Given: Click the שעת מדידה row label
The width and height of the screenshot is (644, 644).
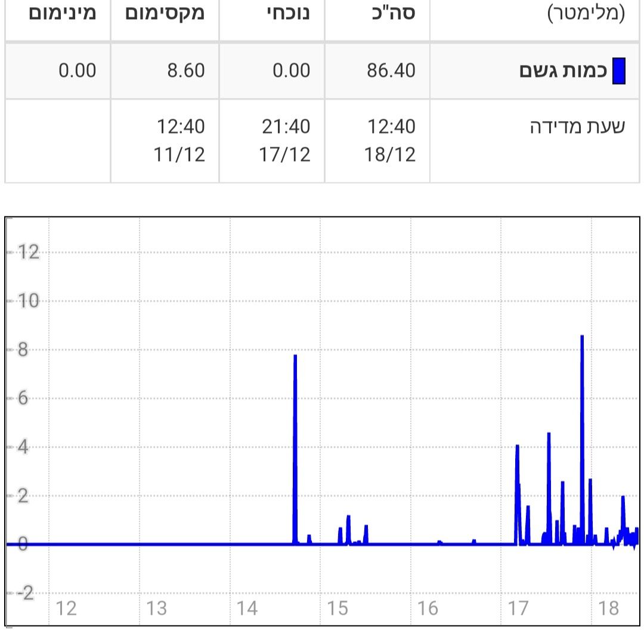Looking at the screenshot, I should (577, 127).
